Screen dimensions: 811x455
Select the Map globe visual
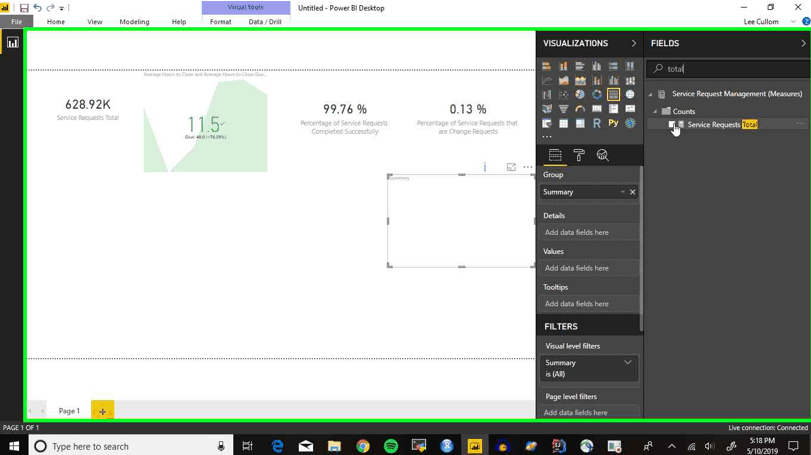(x=630, y=95)
